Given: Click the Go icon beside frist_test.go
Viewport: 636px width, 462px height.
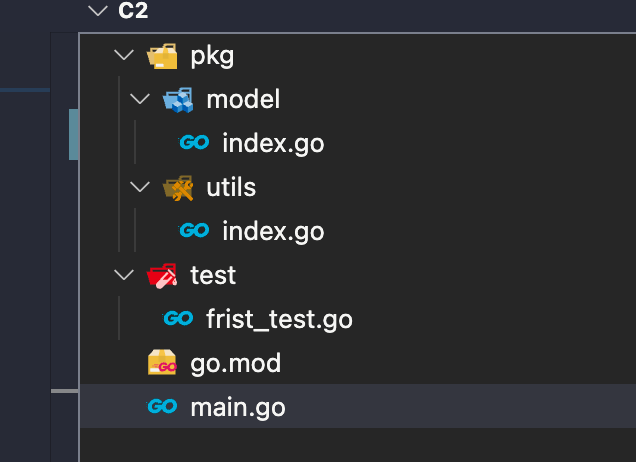Looking at the screenshot, I should 178,319.
